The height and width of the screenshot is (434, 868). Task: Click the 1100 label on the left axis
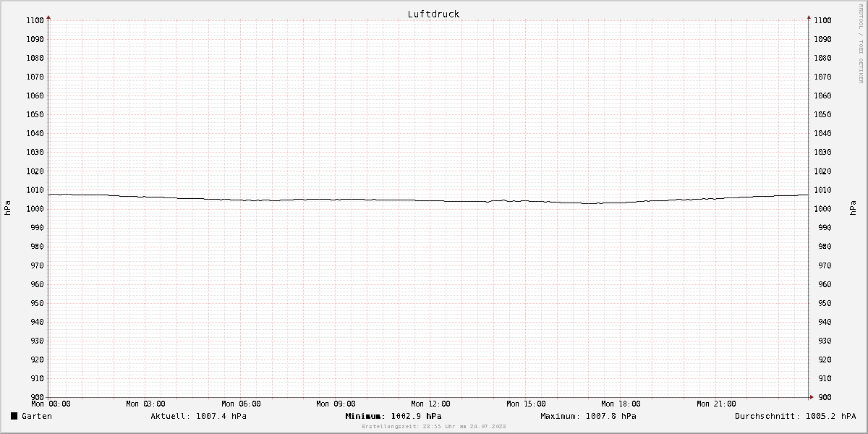(34, 20)
